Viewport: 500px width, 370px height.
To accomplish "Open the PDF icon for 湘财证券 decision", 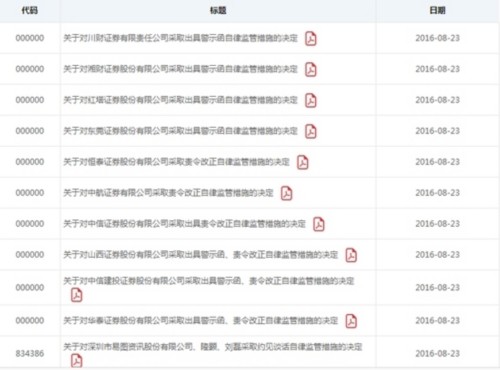I will 311,69.
